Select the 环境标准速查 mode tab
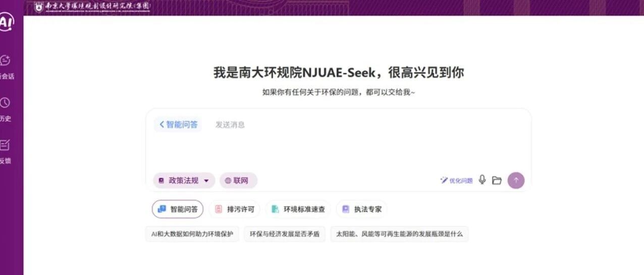The width and height of the screenshot is (644, 275). (x=298, y=209)
